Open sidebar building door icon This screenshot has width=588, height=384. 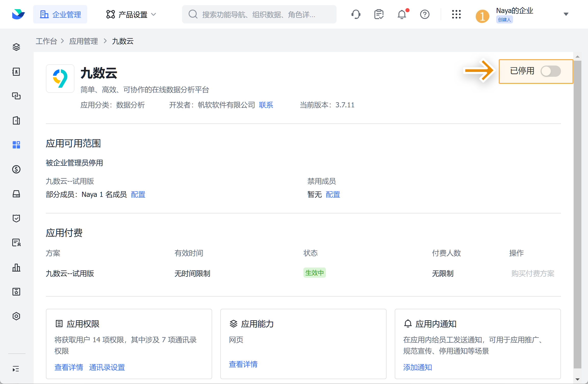coord(16,120)
